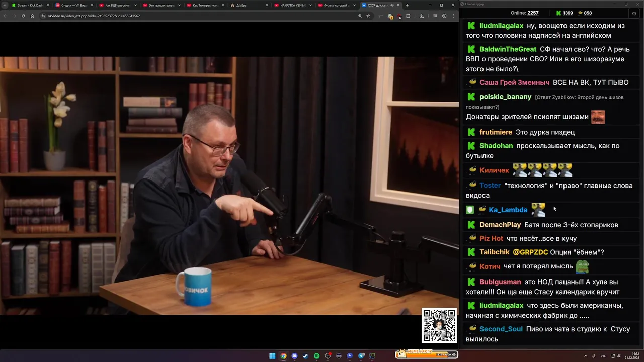The width and height of the screenshot is (644, 362).
Task: Show hidden system tray icons
Action: point(586,356)
